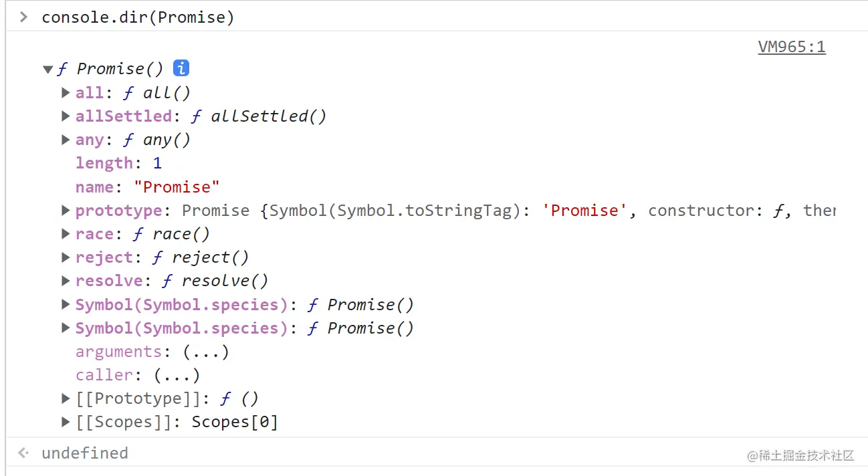Expand the all: ƒ all() property
The image size is (868, 476).
tap(66, 92)
